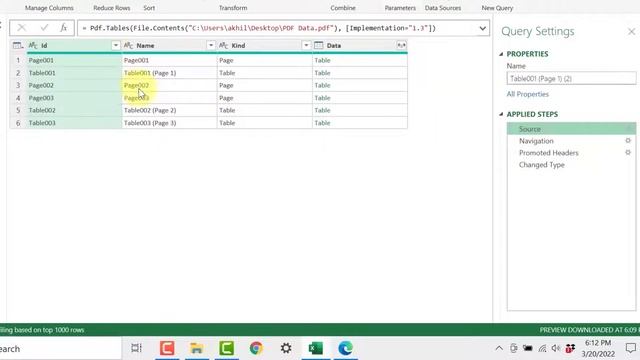Expand the Data column icon
Image resolution: width=640 pixels, height=360 pixels.
[x=401, y=45]
